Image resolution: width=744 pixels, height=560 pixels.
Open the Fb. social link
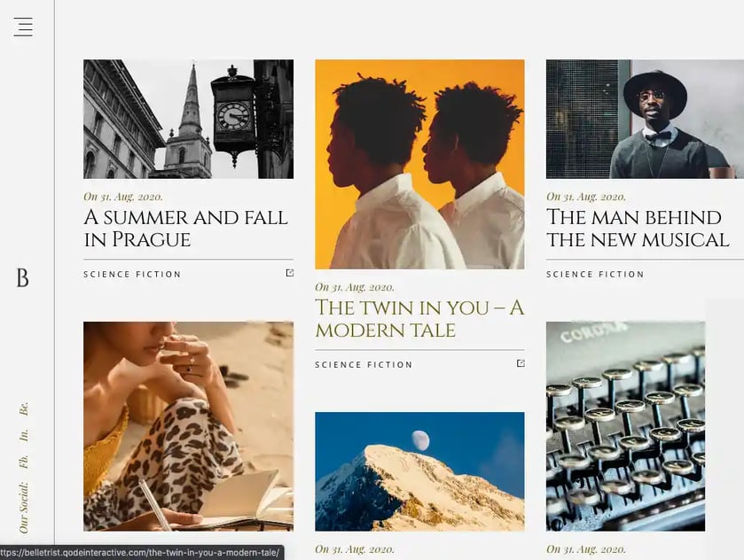pyautogui.click(x=24, y=462)
